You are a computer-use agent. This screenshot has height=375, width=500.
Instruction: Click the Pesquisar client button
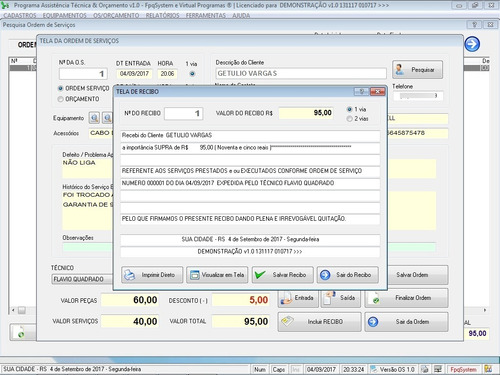pyautogui.click(x=418, y=70)
